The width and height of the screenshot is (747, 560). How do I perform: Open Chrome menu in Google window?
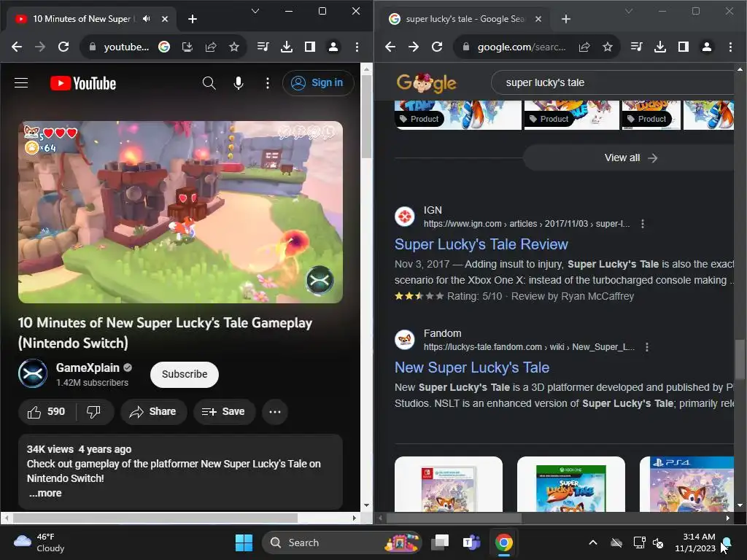730,47
